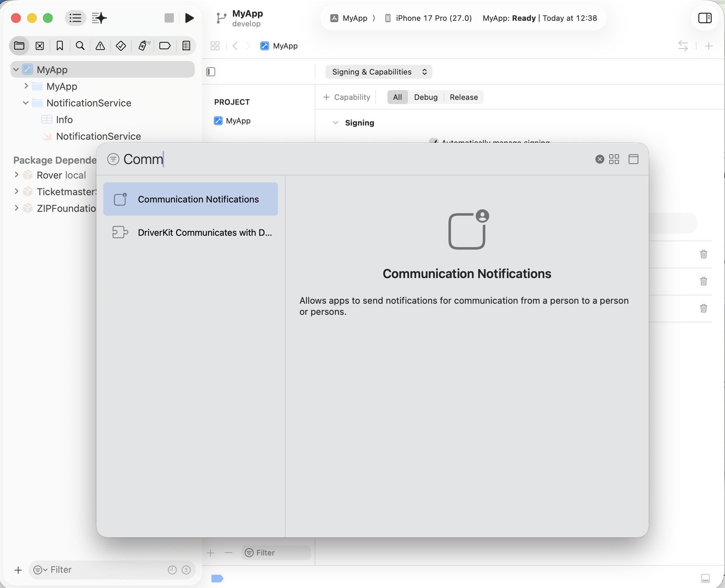Click the related items grid icon
Screen dimensions: 725x588
point(215,46)
